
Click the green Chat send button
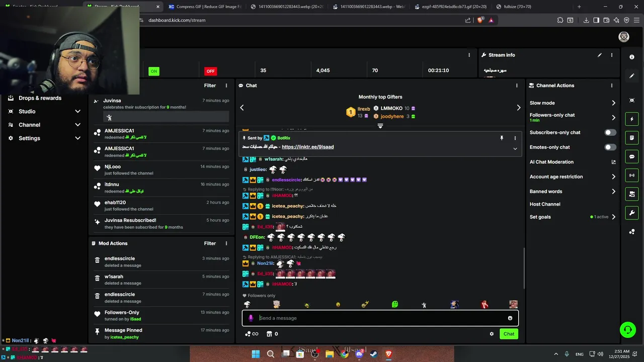509,334
